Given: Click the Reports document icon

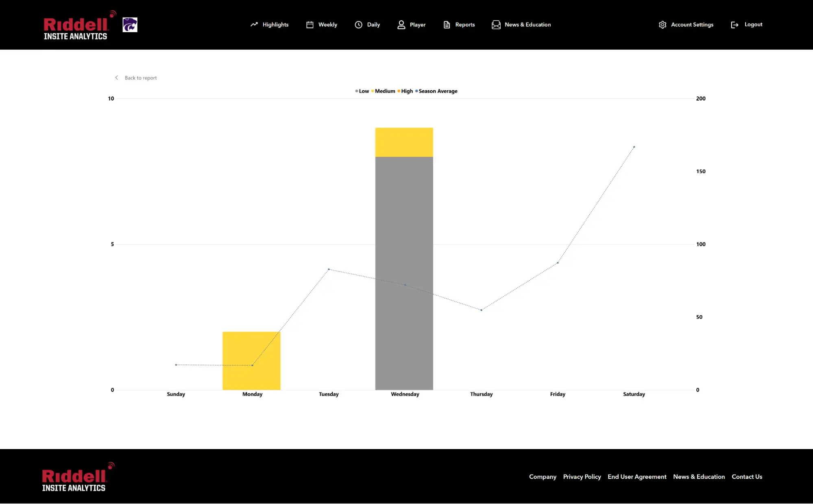Looking at the screenshot, I should (447, 25).
